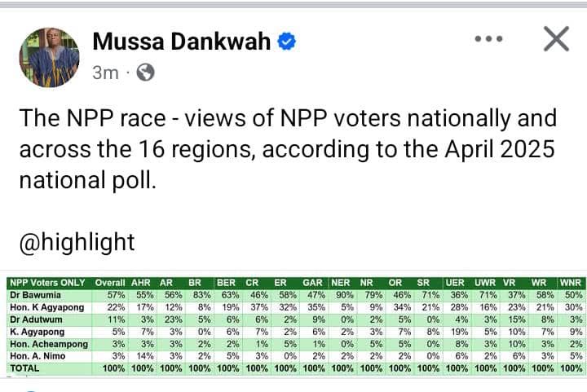Click the Hon. Acheampong row label
The width and height of the screenshot is (587, 392).
pos(49,344)
